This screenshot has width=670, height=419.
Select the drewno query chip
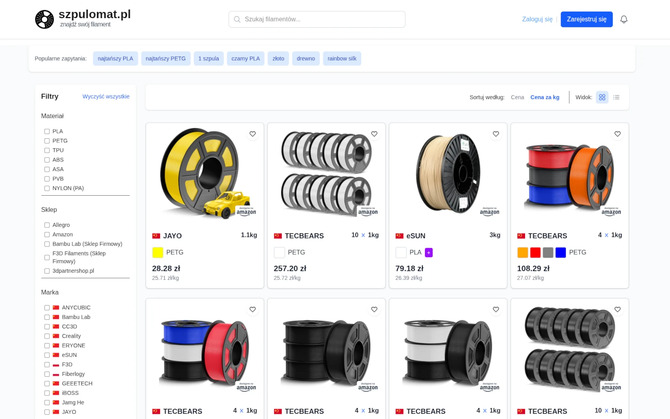[x=306, y=59]
